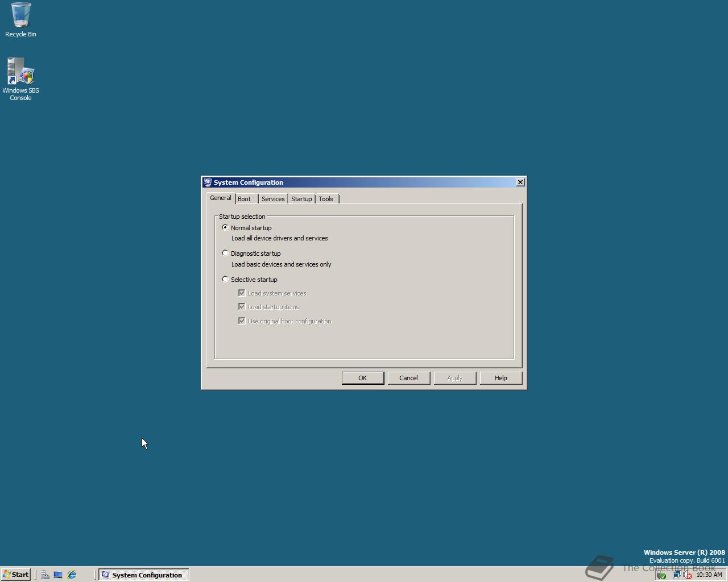Select the Selective startup radio button
The width and height of the screenshot is (728, 582).
(225, 280)
